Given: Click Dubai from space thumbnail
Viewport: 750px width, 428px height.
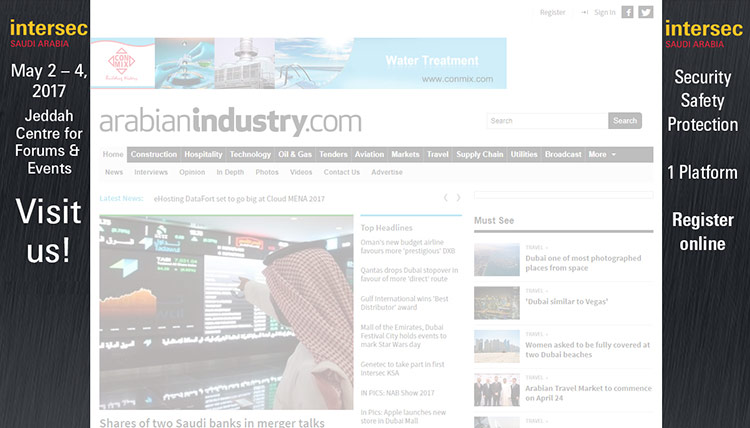Looking at the screenshot, I should coord(497,260).
